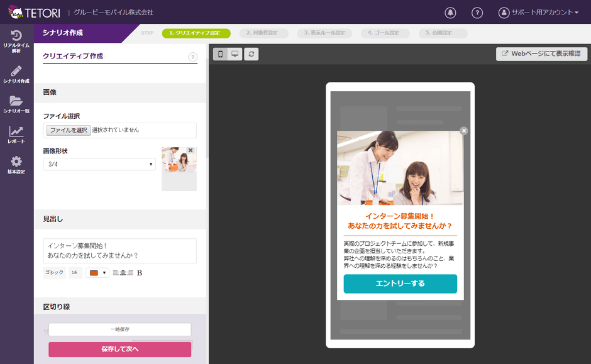
Task: Open the heading text color dropdown
Action: click(97, 273)
